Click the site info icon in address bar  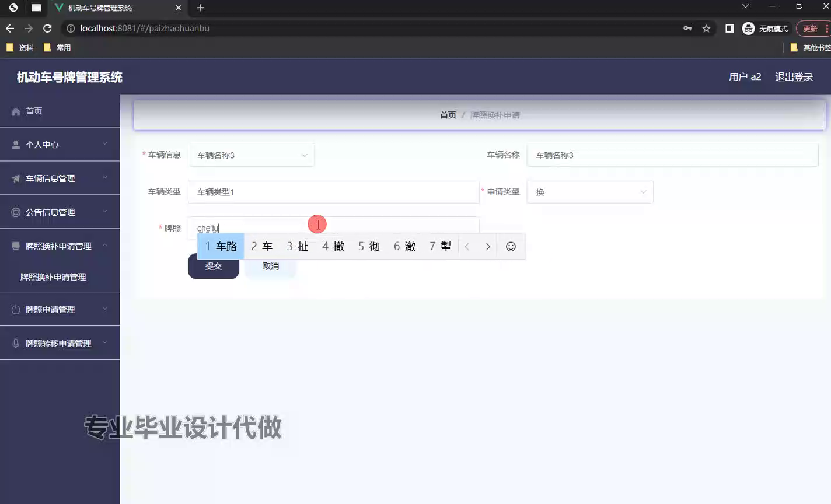tap(71, 28)
